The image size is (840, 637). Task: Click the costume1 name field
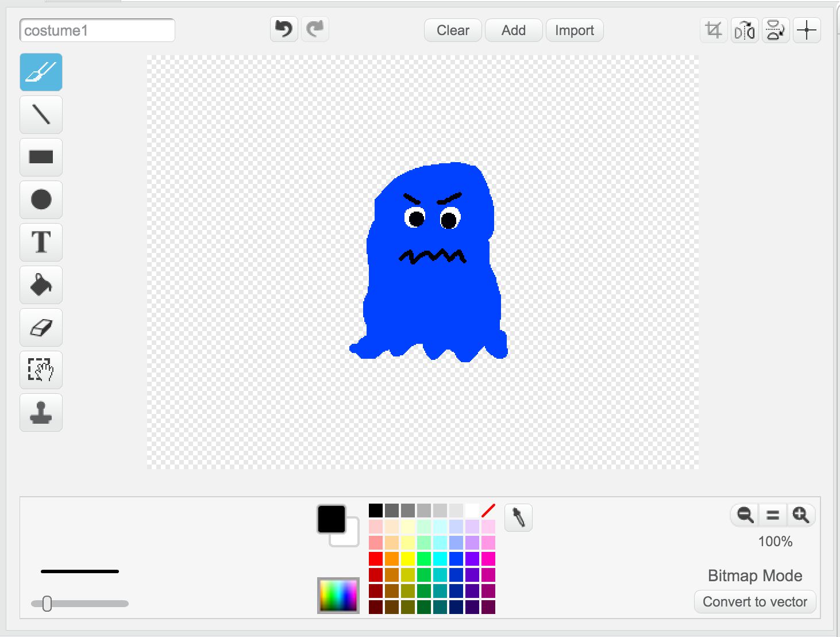(97, 30)
